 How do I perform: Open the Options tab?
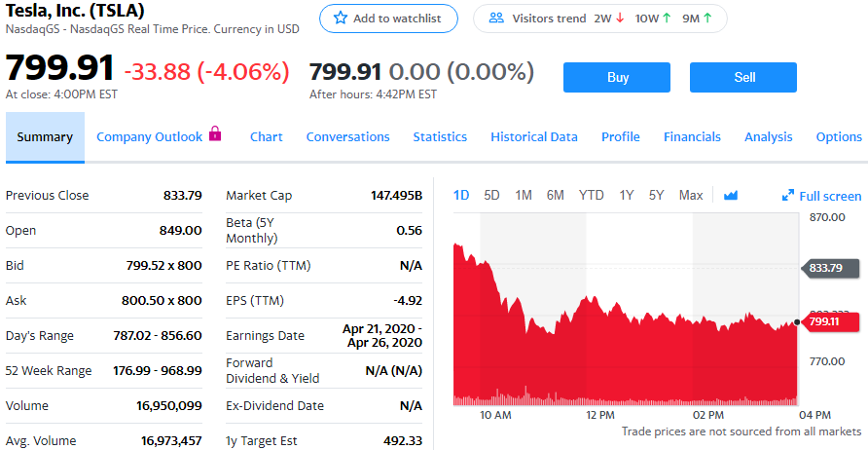tap(839, 137)
